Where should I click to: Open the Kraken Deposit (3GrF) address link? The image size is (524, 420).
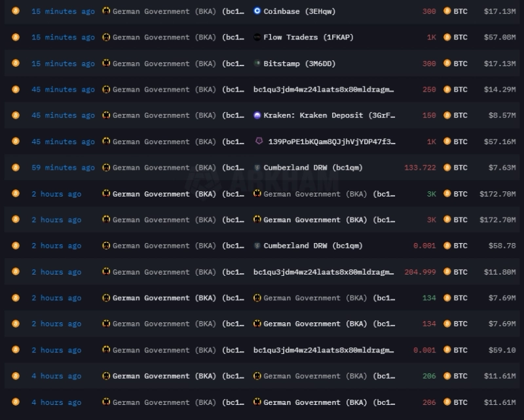pyautogui.click(x=329, y=115)
